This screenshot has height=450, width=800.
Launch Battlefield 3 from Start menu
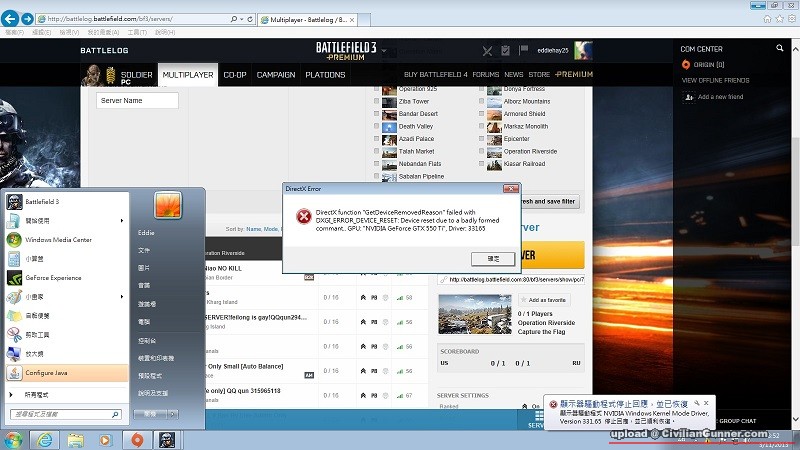coord(42,201)
